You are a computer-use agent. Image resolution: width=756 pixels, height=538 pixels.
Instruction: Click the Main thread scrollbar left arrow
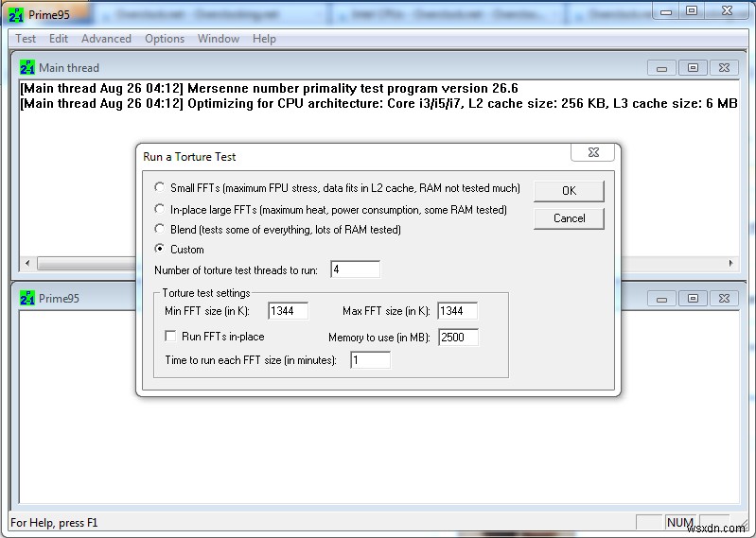[x=27, y=263]
